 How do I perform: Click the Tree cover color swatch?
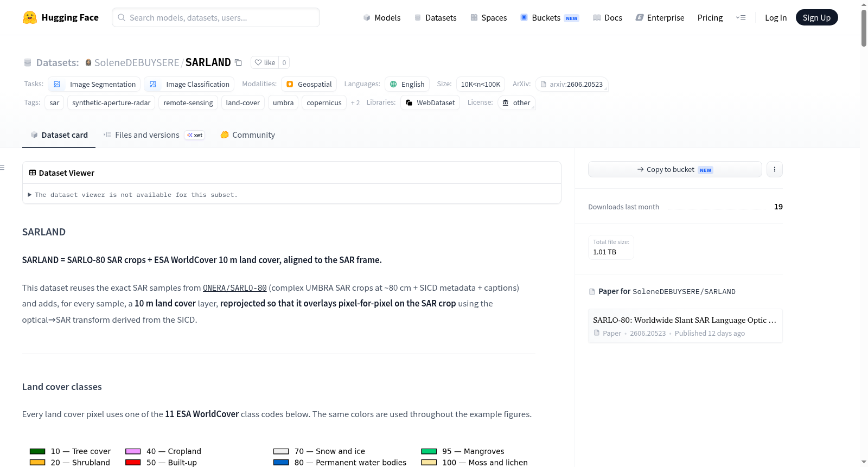[x=37, y=451]
